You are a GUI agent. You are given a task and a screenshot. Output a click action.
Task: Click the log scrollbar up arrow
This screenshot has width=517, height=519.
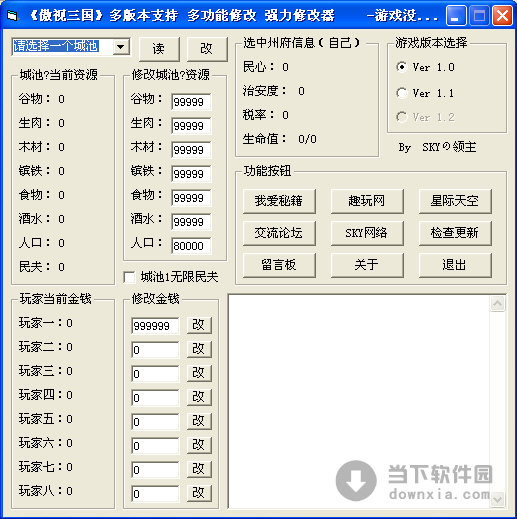(x=498, y=303)
